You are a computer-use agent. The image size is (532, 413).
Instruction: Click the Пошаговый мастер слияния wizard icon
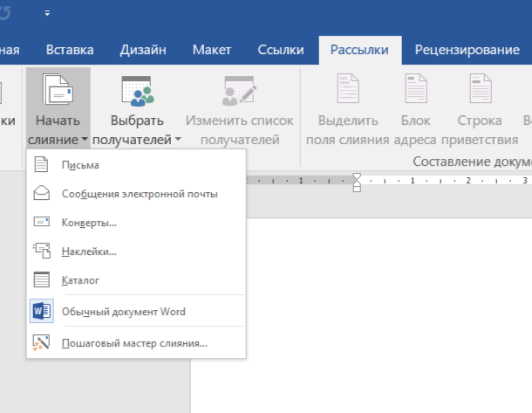pyautogui.click(x=42, y=342)
